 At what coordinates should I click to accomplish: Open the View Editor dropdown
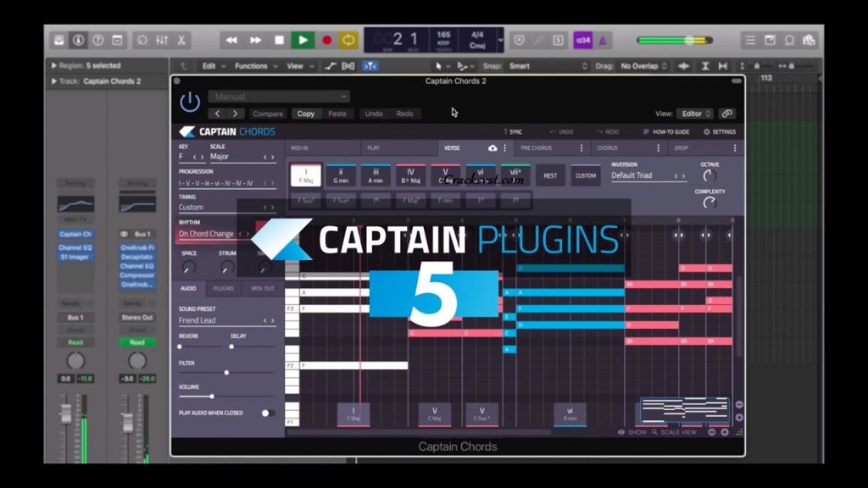(x=695, y=114)
